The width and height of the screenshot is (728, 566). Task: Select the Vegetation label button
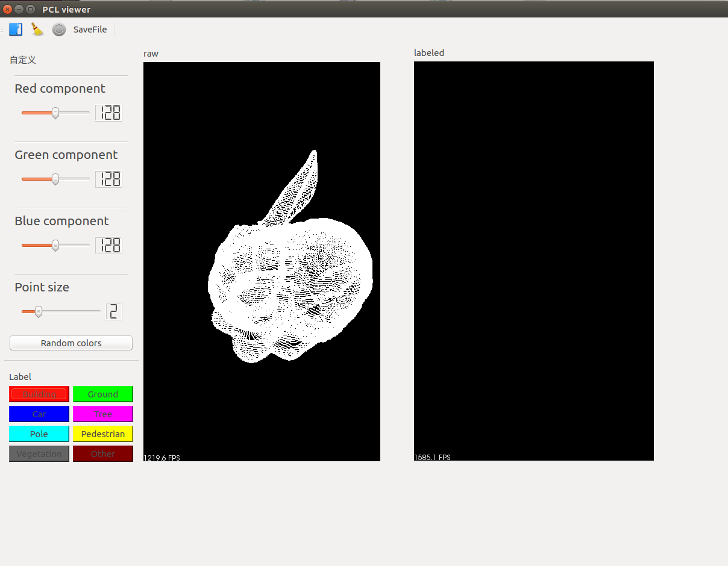point(39,454)
